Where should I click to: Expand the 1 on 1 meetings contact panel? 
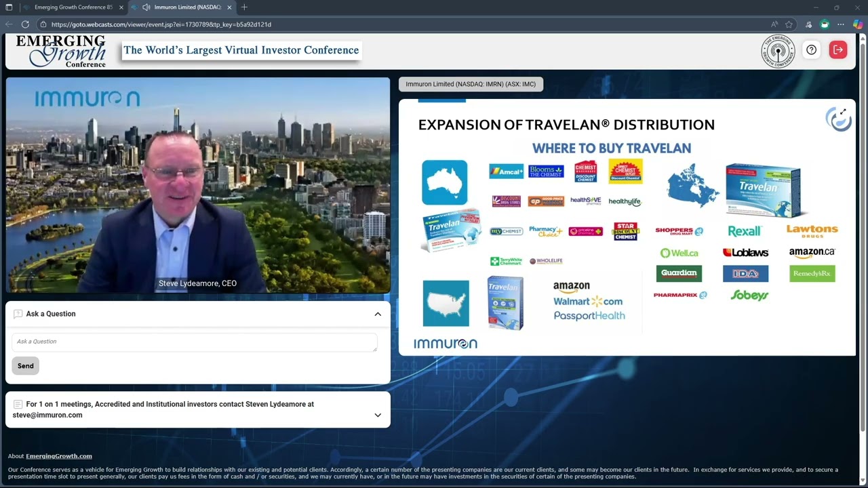(378, 415)
